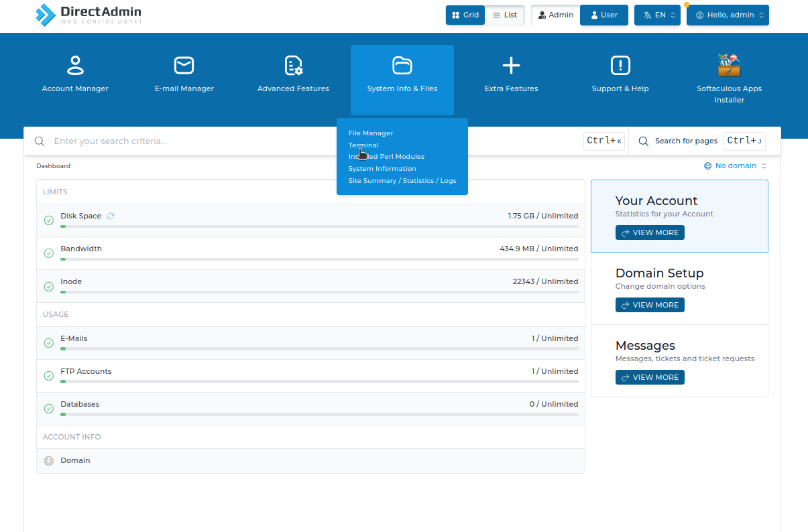Open Advanced Features icon
Viewport: 808px width, 532px height.
click(293, 66)
